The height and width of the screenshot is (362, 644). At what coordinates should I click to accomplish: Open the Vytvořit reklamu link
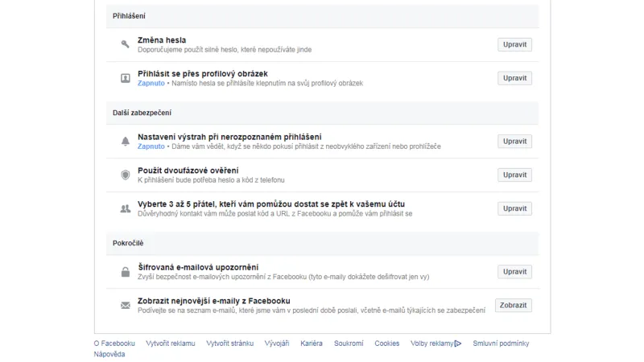click(x=171, y=343)
